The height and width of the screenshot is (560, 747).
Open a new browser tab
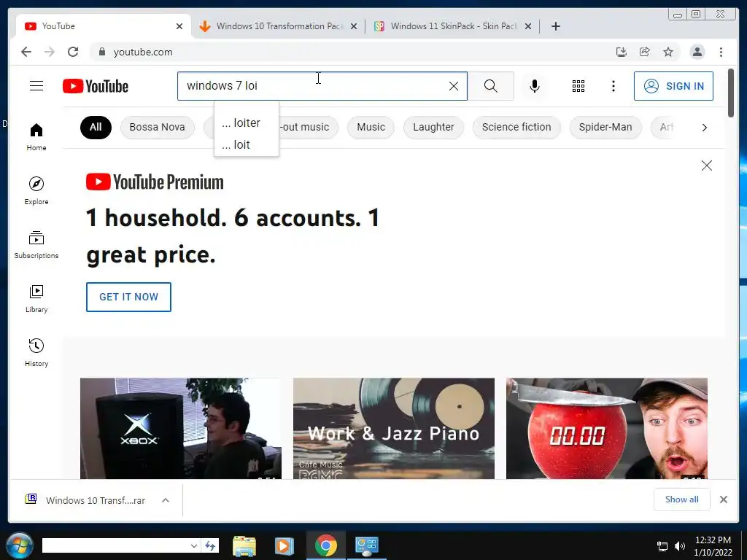click(x=555, y=26)
